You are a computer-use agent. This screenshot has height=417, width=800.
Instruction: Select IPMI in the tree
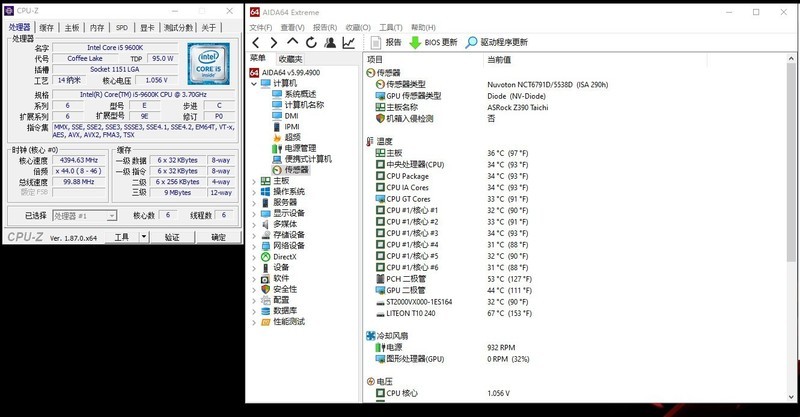286,127
